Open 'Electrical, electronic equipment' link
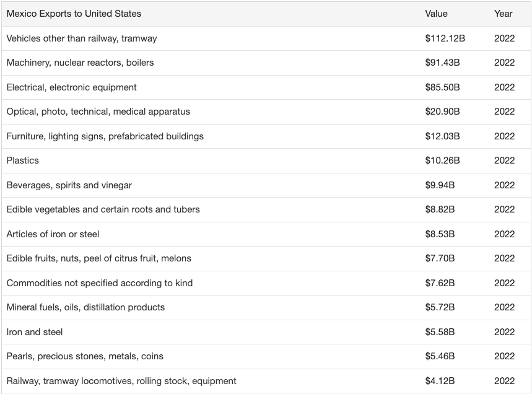 pos(72,87)
